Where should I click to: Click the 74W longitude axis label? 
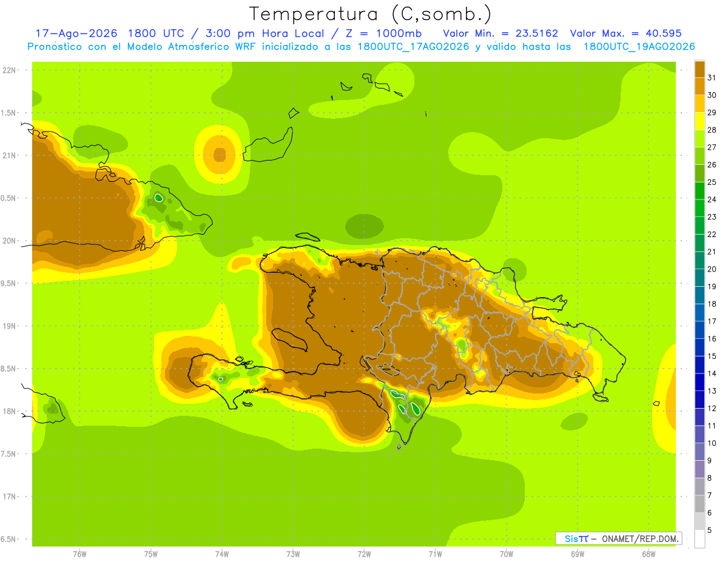(222, 554)
